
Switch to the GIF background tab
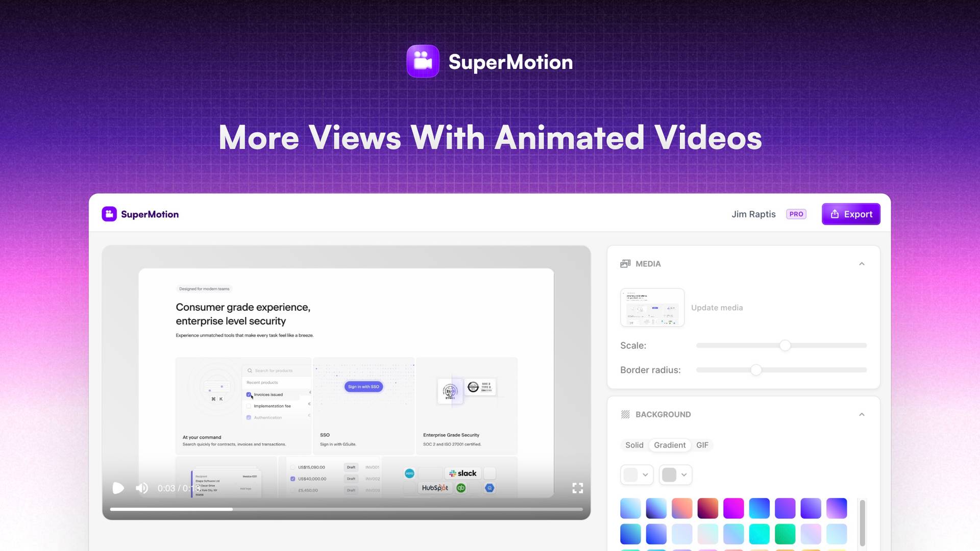coord(702,445)
